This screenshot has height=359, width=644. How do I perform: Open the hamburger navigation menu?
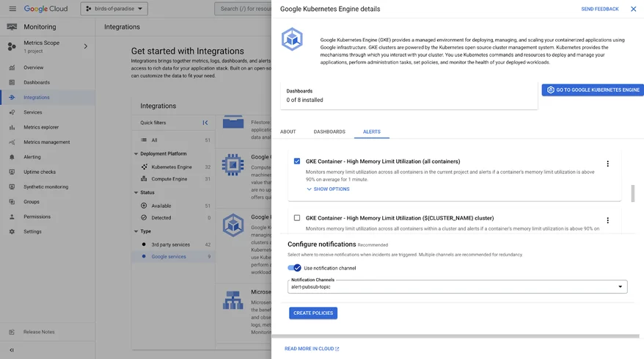[12, 9]
